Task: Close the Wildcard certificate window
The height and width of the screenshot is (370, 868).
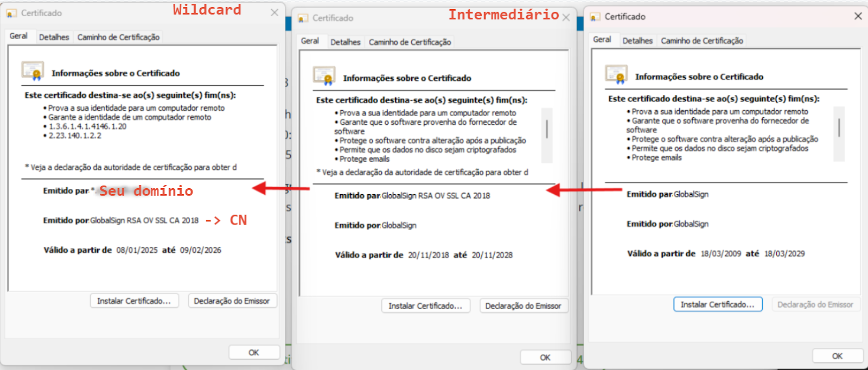Action: pos(275,12)
